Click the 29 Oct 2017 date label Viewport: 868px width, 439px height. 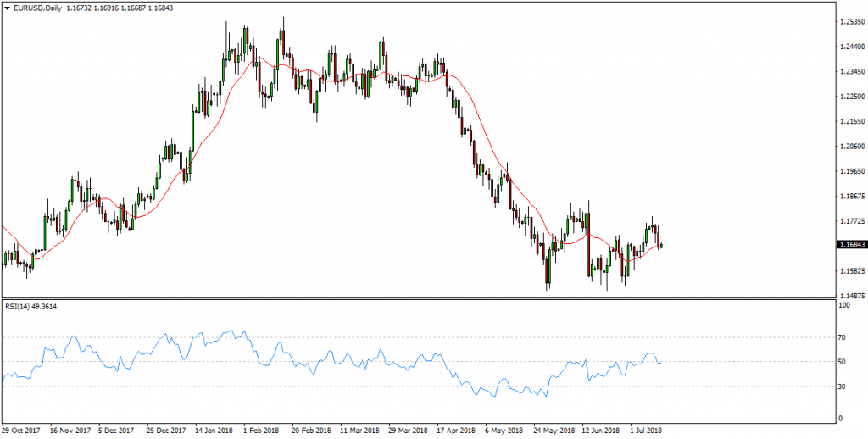coord(19,430)
